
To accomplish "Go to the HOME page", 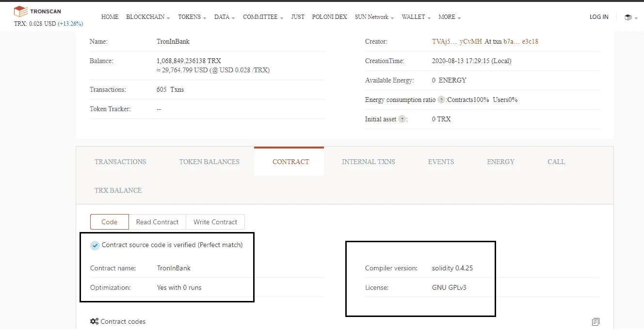I will (110, 17).
